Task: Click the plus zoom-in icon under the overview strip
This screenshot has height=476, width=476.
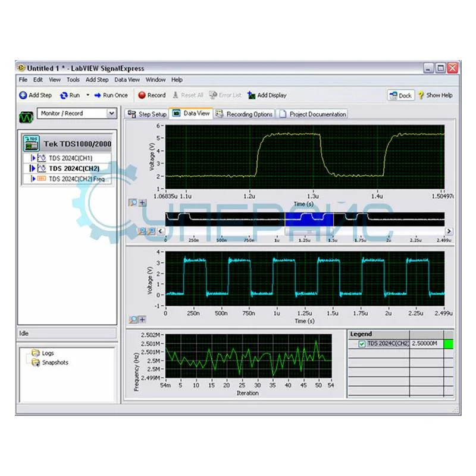Action: point(142,202)
